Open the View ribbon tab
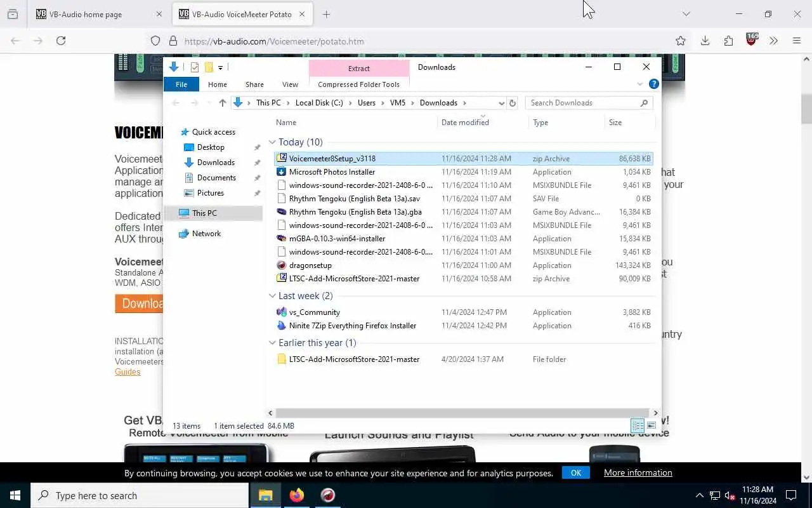The width and height of the screenshot is (812, 508). click(290, 84)
